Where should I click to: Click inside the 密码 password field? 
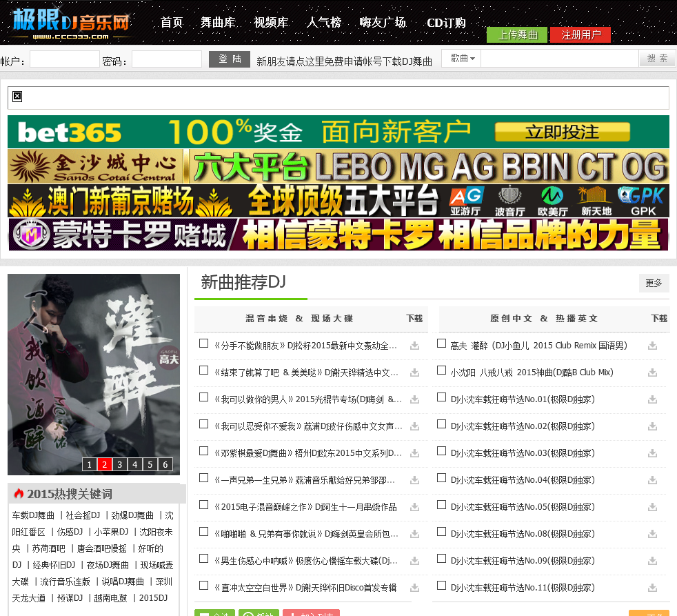[167, 59]
